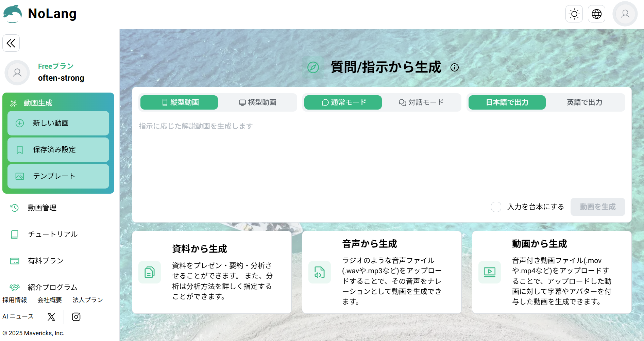The width and height of the screenshot is (644, 341).
Task: Click the audio file icon on 音声から生成 card
Action: (x=319, y=272)
